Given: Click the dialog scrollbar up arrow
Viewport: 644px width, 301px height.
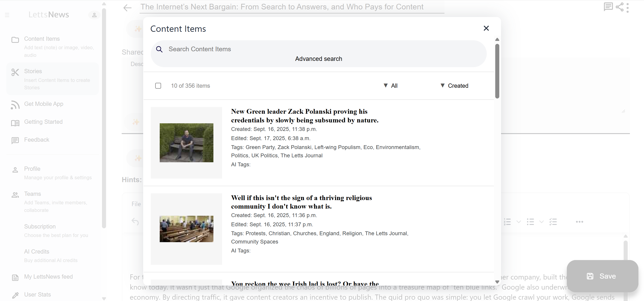Looking at the screenshot, I should tap(497, 40).
